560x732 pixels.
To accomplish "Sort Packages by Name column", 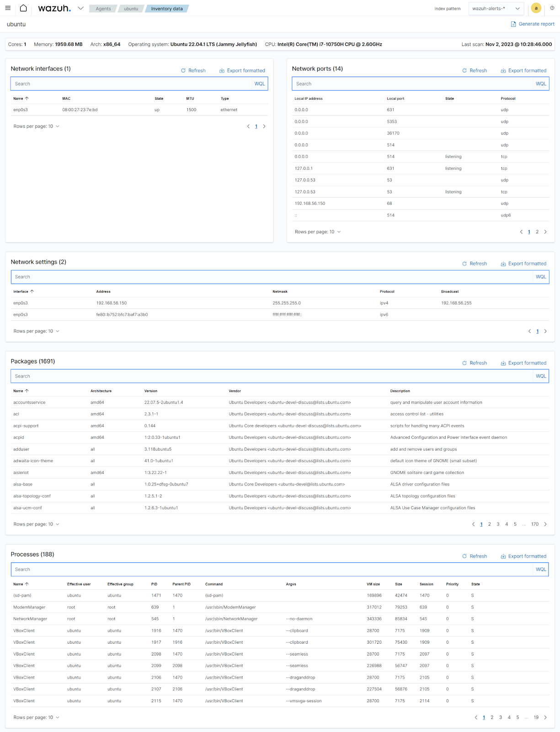I will point(21,391).
